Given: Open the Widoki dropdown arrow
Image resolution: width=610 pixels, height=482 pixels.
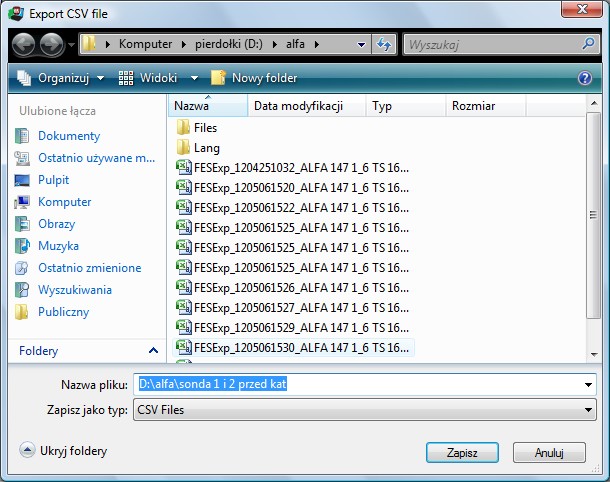Looking at the screenshot, I should [x=194, y=78].
